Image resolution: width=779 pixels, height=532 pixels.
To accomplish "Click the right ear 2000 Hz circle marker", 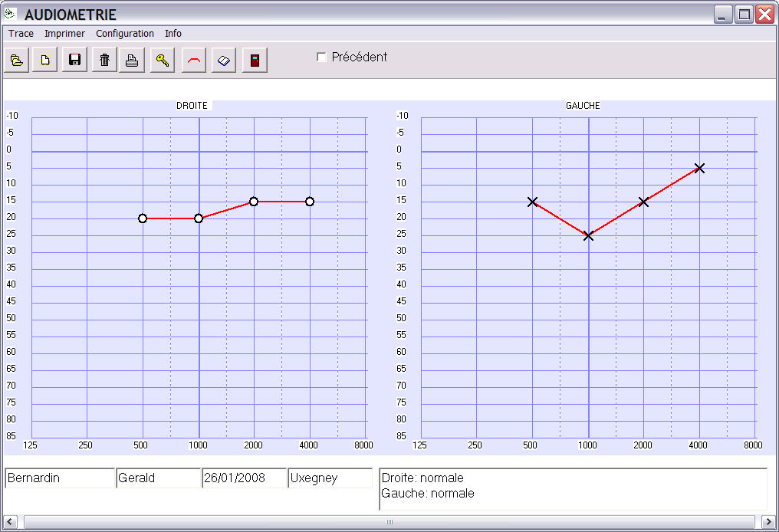I will click(254, 202).
